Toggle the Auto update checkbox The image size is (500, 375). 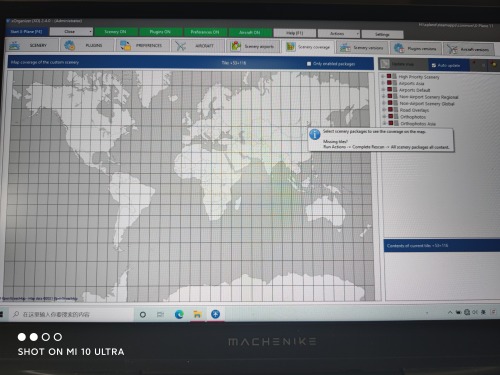[x=434, y=65]
